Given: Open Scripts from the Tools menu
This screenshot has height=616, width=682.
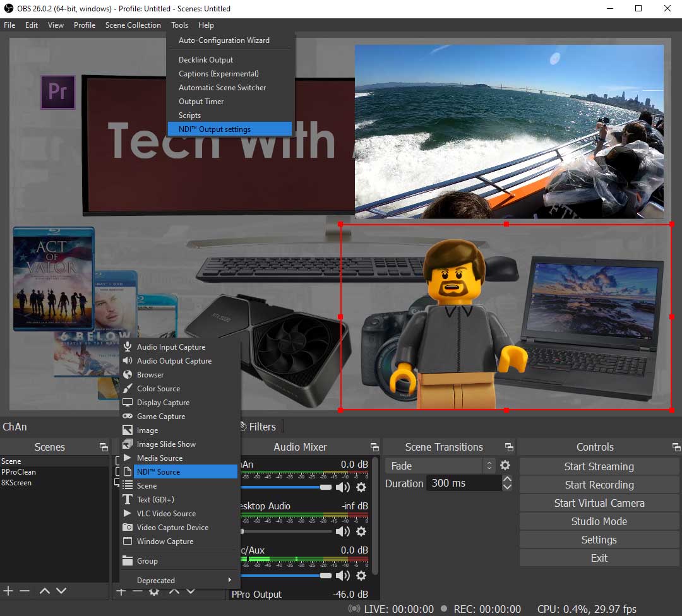Looking at the screenshot, I should pos(230,115).
